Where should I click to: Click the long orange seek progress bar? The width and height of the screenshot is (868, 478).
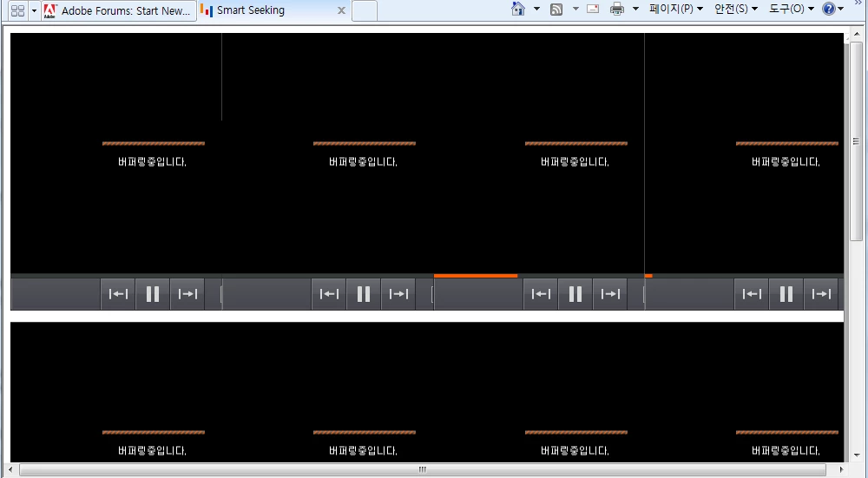point(476,276)
